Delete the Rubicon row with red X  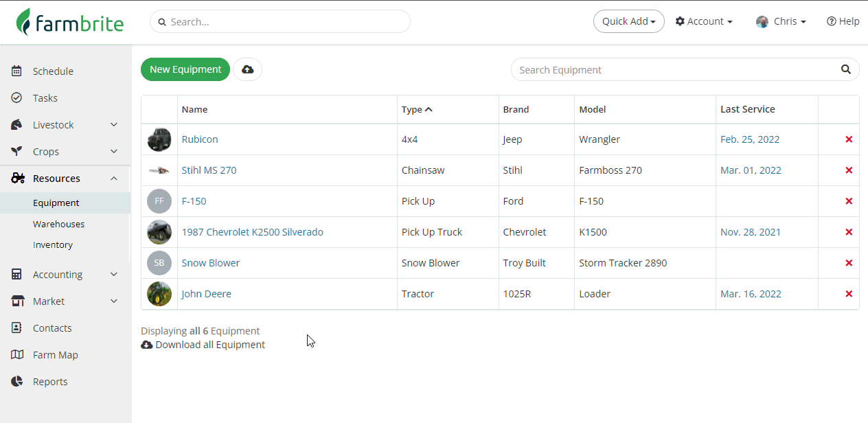click(x=849, y=139)
